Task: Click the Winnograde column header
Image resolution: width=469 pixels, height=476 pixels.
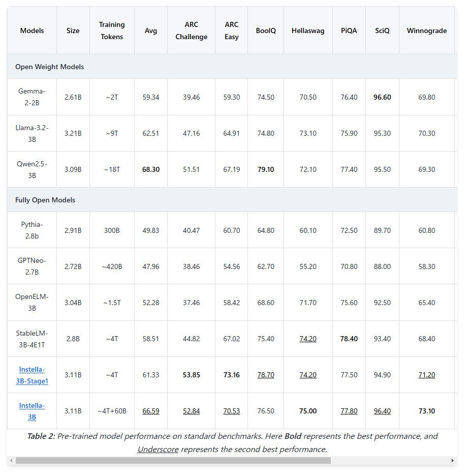Action: coord(427,31)
